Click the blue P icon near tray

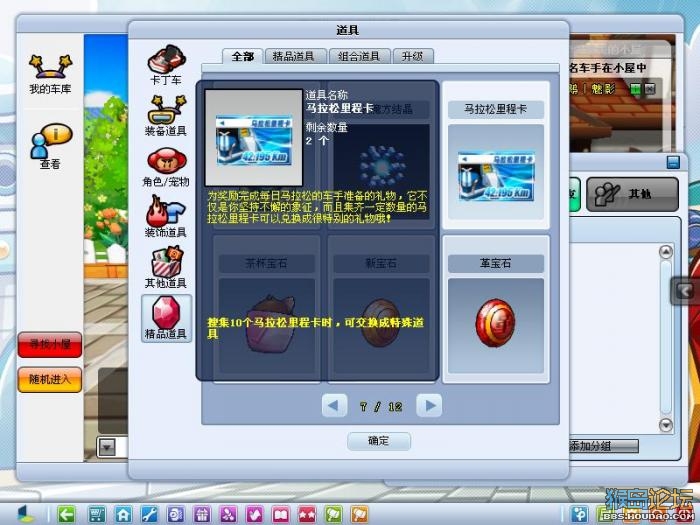(580, 514)
